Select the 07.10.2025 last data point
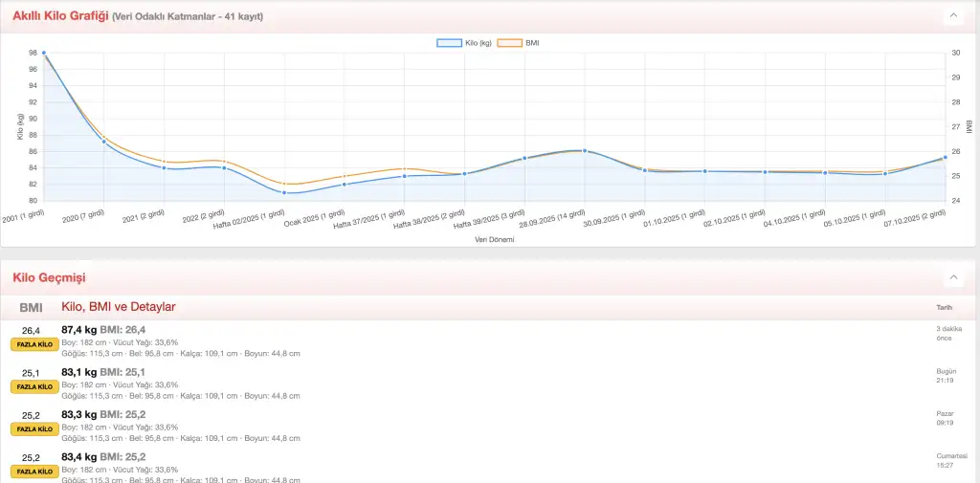 [945, 157]
